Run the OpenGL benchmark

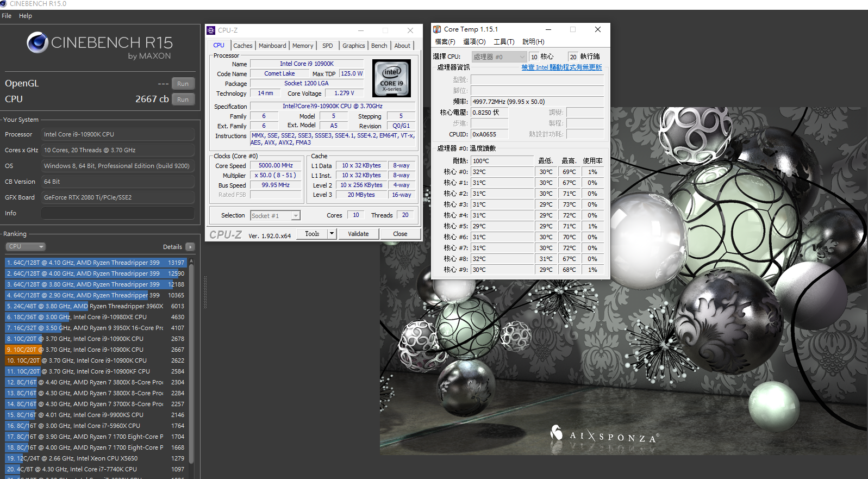click(x=183, y=84)
